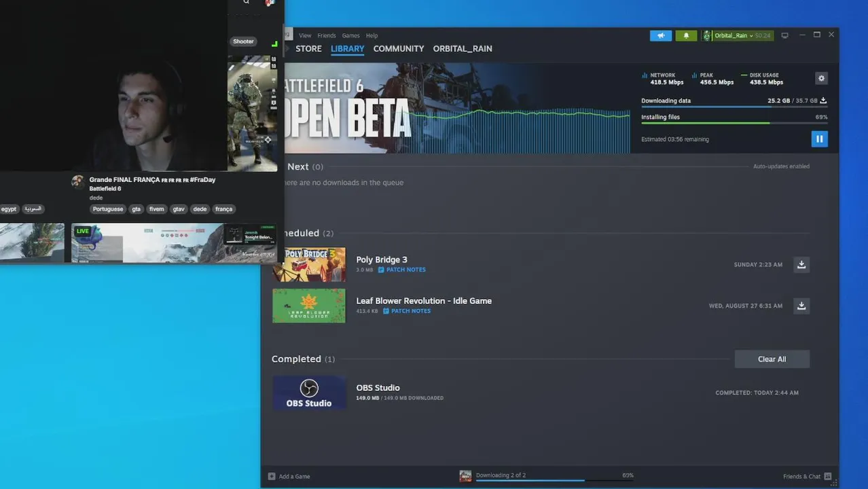Click the Orbital_Rain profile avatar
This screenshot has height=489, width=868.
[706, 35]
